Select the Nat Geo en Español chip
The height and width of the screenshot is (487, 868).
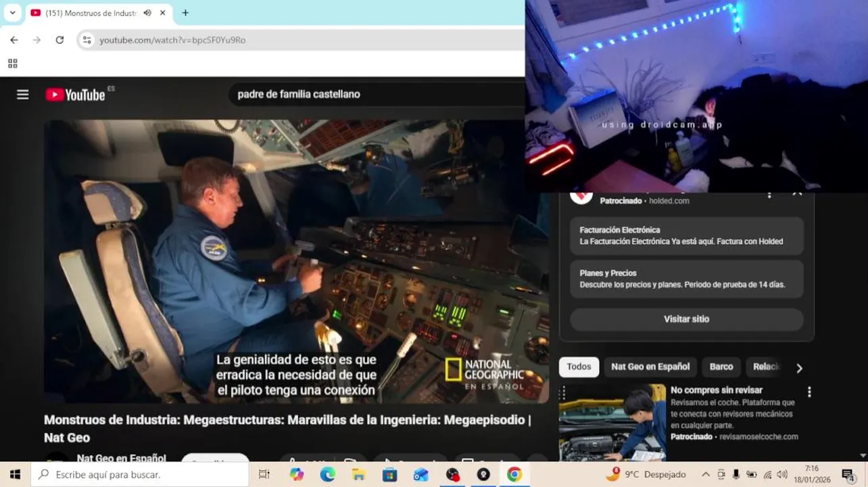(650, 367)
